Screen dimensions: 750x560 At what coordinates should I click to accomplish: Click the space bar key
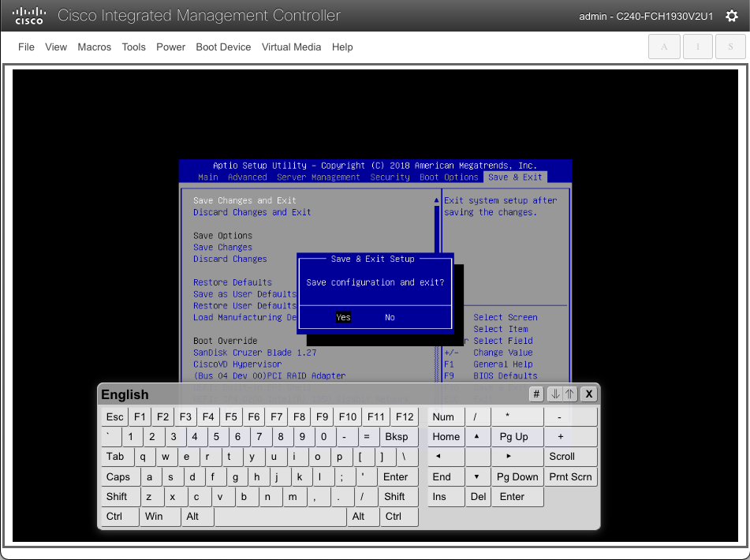click(280, 516)
